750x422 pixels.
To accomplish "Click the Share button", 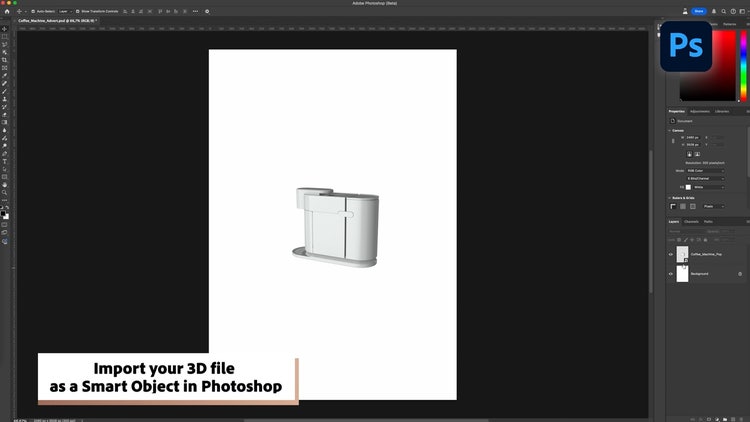I will coord(699,11).
